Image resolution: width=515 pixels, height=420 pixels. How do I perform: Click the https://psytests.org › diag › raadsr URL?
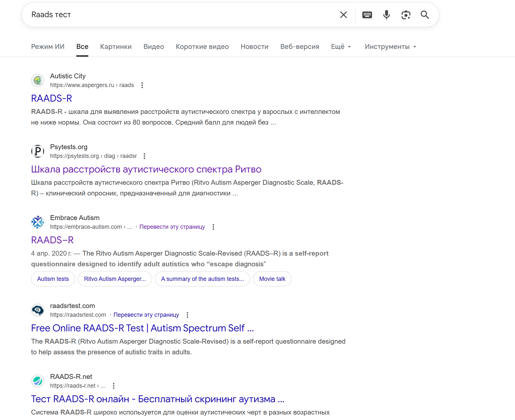pos(93,156)
